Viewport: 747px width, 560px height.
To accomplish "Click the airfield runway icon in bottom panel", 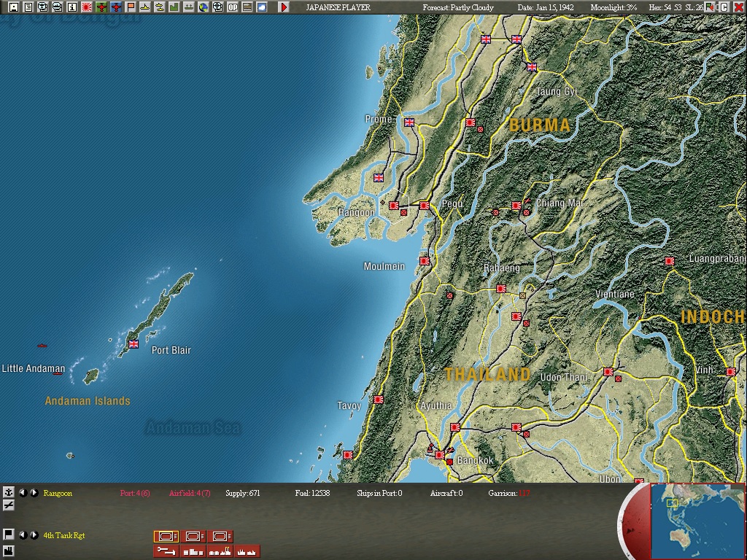I will point(8,506).
